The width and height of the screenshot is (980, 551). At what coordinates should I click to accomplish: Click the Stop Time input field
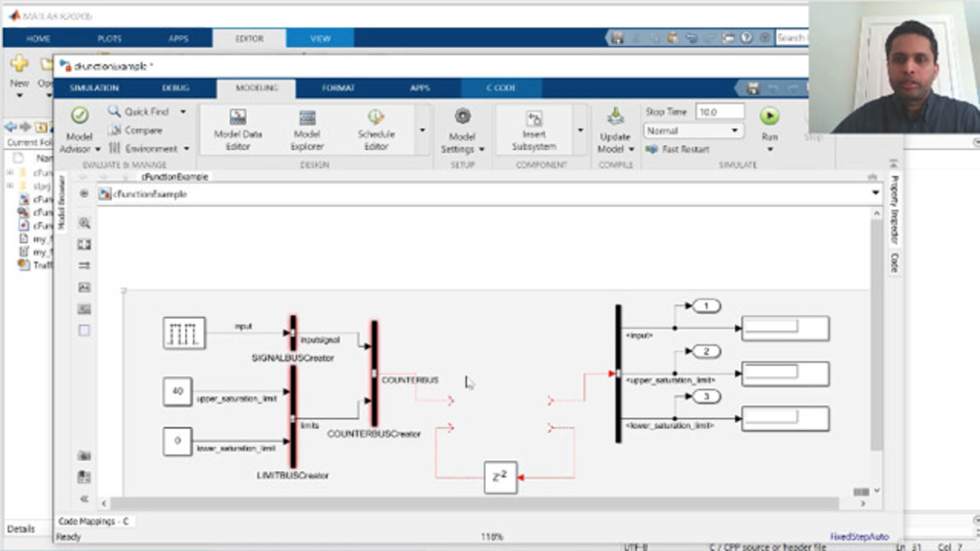click(719, 112)
